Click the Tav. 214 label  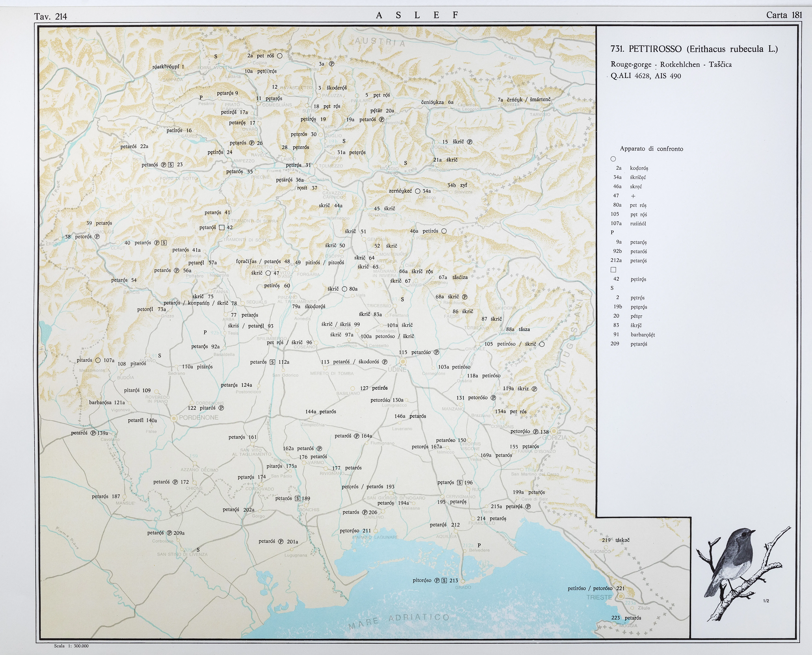click(x=50, y=16)
